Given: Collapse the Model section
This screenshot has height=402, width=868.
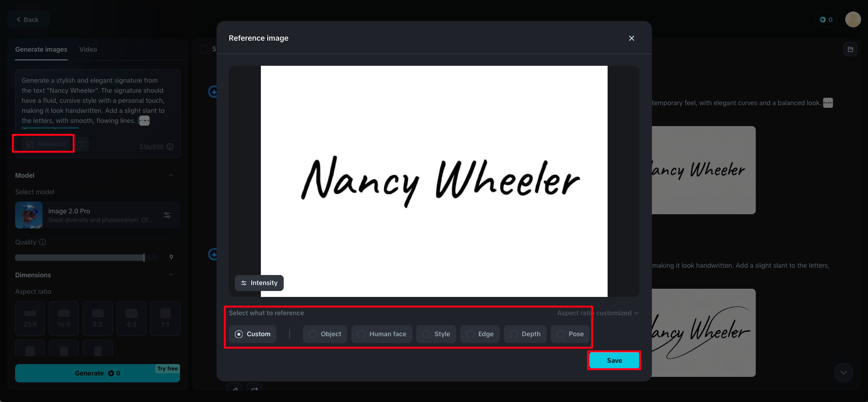Looking at the screenshot, I should [x=171, y=175].
